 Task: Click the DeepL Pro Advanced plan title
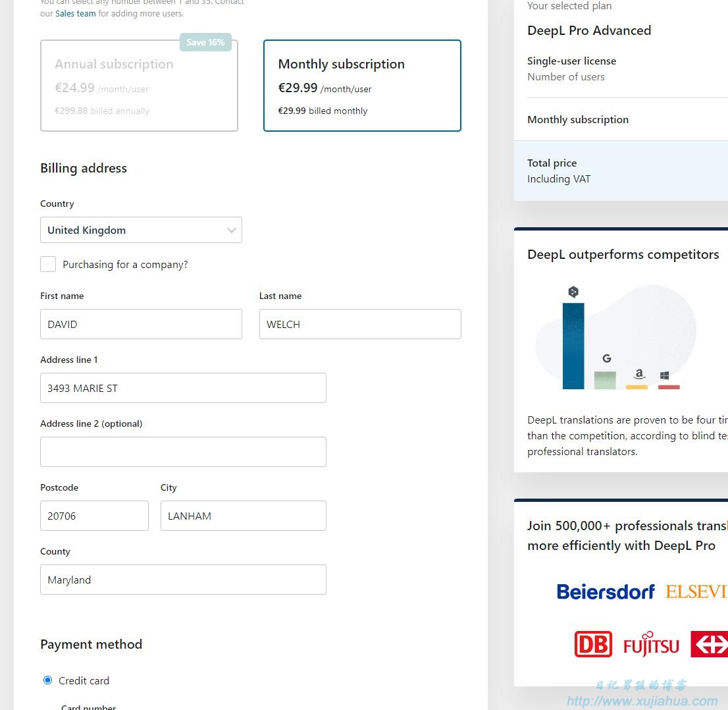(589, 31)
